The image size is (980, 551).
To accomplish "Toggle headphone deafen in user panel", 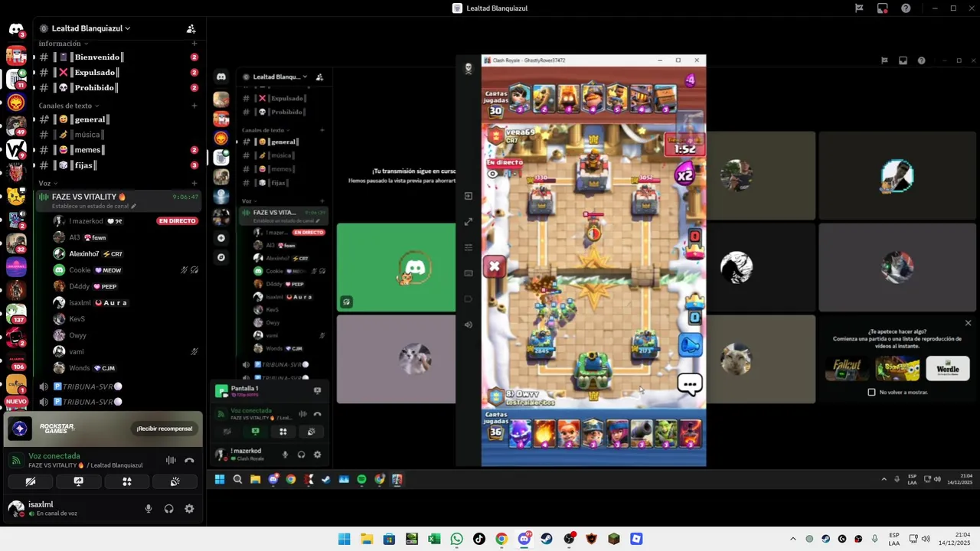I will [169, 509].
